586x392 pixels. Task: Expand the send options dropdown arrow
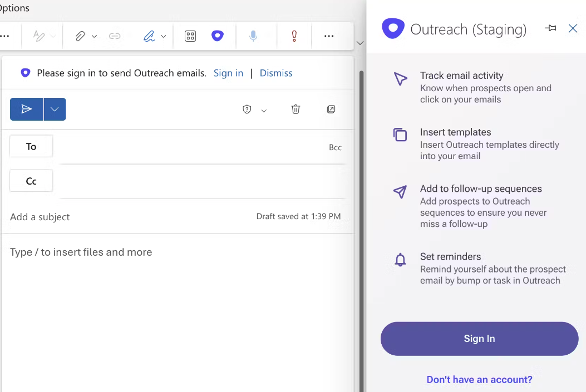[55, 110]
